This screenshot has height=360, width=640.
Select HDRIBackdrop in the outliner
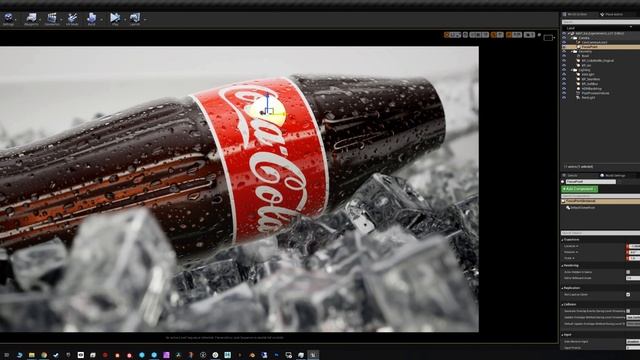coord(591,89)
